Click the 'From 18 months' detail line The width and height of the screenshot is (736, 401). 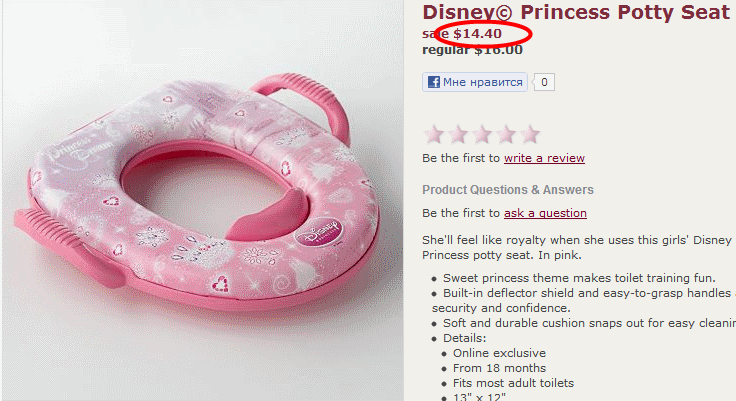499,368
